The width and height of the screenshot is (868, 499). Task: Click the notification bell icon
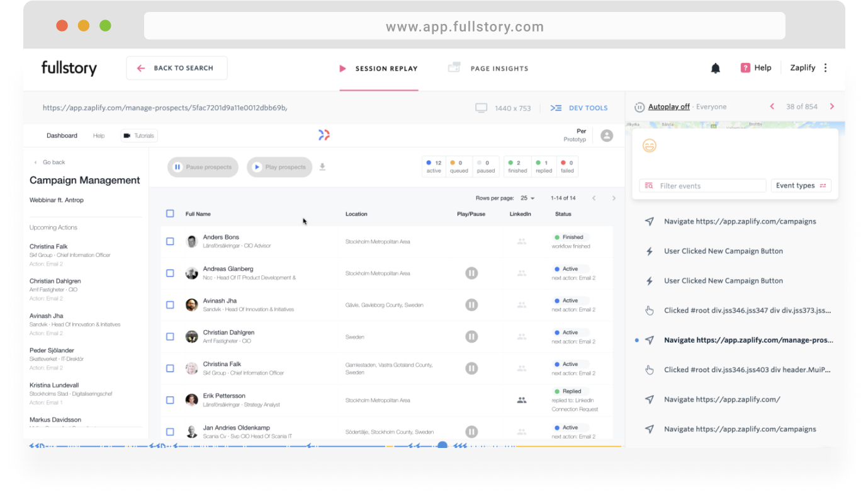pyautogui.click(x=715, y=68)
